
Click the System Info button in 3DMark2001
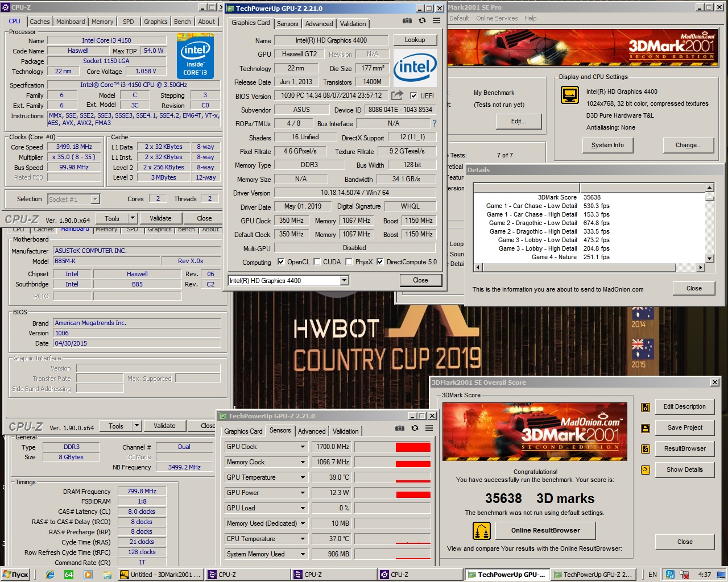point(607,145)
